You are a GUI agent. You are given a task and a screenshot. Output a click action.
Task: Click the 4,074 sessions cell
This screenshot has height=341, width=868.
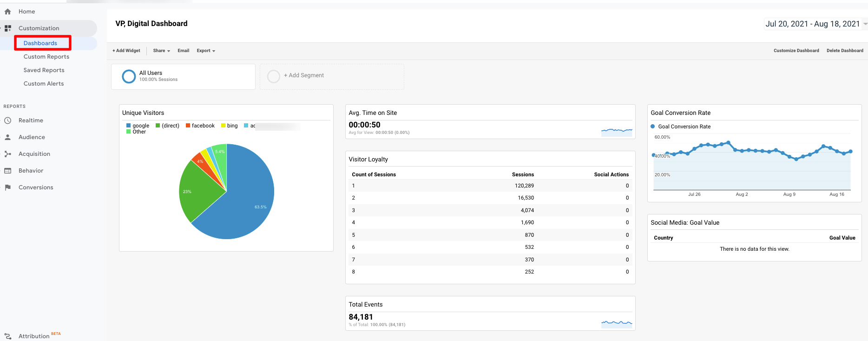(527, 210)
